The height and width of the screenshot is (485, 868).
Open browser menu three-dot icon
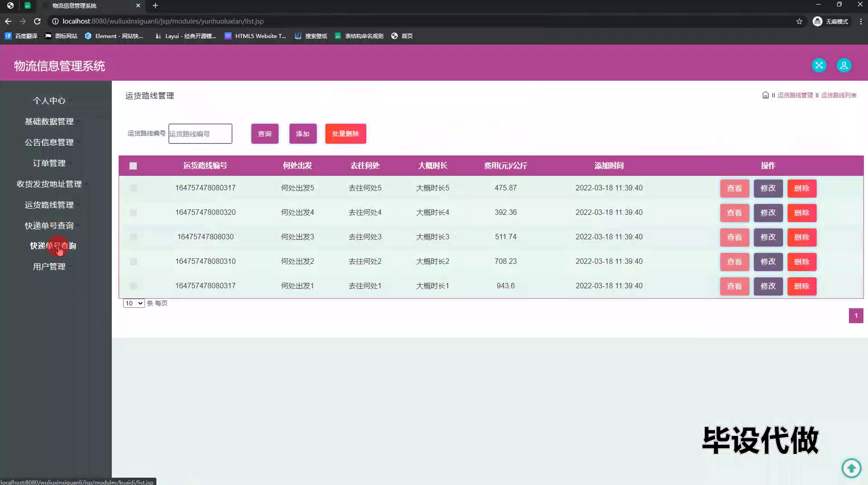coord(861,21)
